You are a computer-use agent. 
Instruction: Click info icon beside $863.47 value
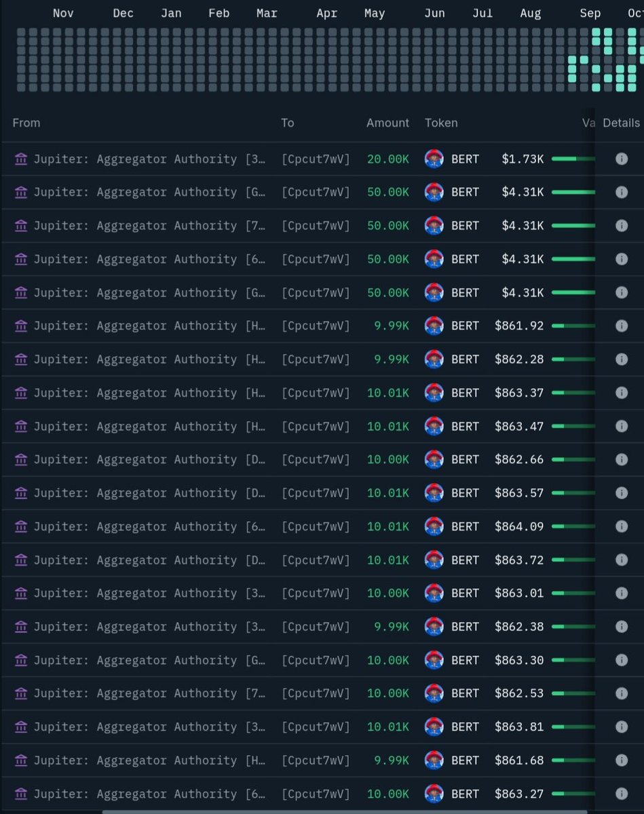(x=621, y=426)
